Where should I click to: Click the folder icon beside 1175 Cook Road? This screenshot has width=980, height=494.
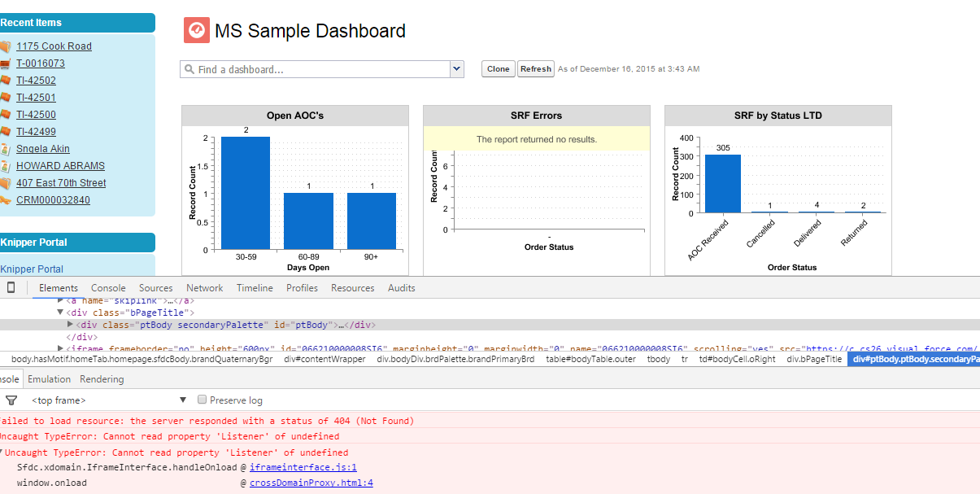(6, 46)
